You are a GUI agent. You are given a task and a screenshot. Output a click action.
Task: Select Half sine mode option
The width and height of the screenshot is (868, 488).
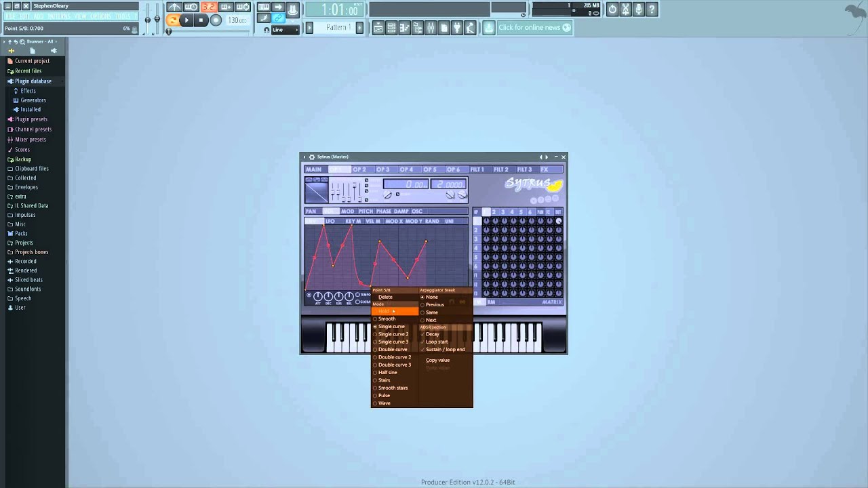point(395,373)
